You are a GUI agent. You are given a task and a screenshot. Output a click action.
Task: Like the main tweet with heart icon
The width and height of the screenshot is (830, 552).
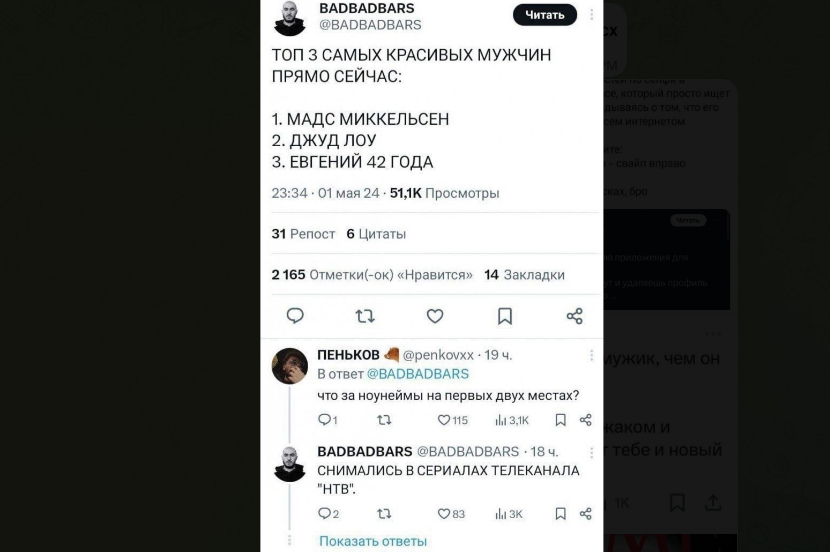(435, 316)
